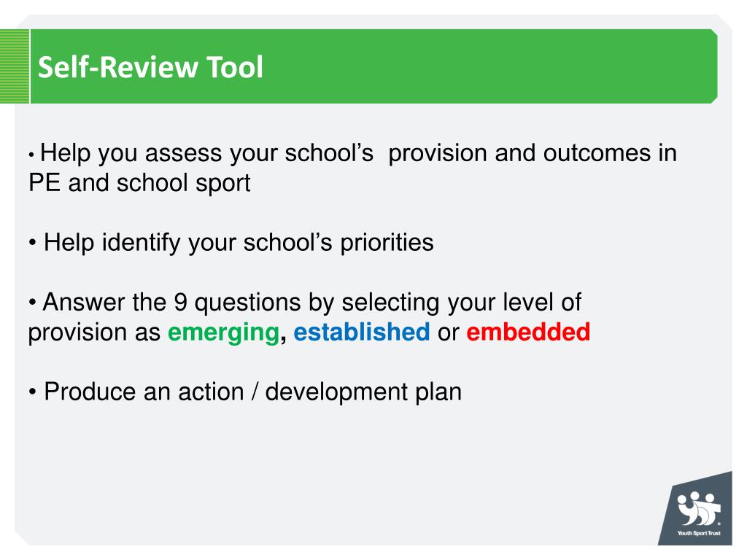Click the green word "emerging"
Screen dimensions: 747x560
(223, 332)
